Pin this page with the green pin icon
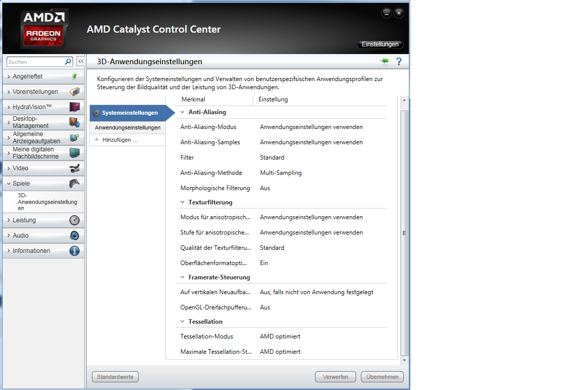 click(385, 61)
